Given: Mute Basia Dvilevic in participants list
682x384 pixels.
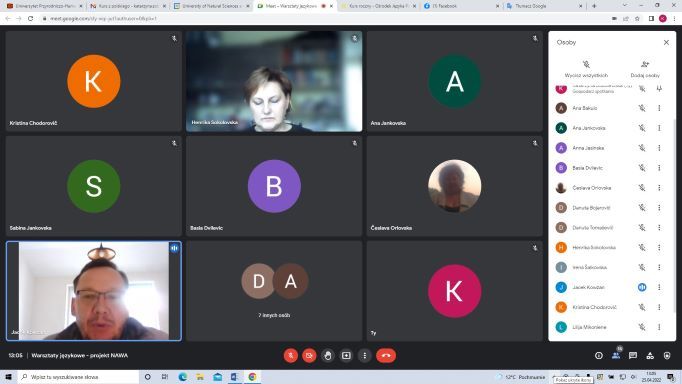Looking at the screenshot, I should (x=642, y=168).
